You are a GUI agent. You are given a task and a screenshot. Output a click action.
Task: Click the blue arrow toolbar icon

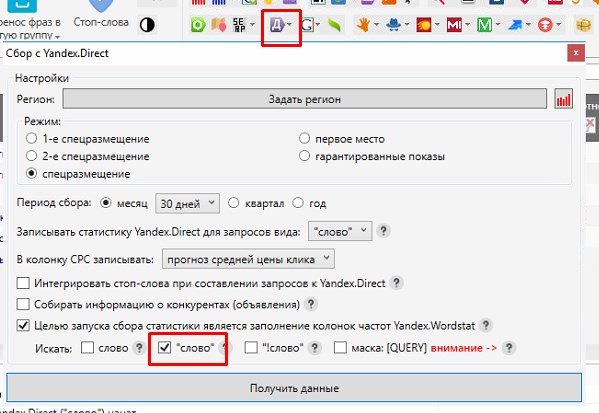coord(515,25)
